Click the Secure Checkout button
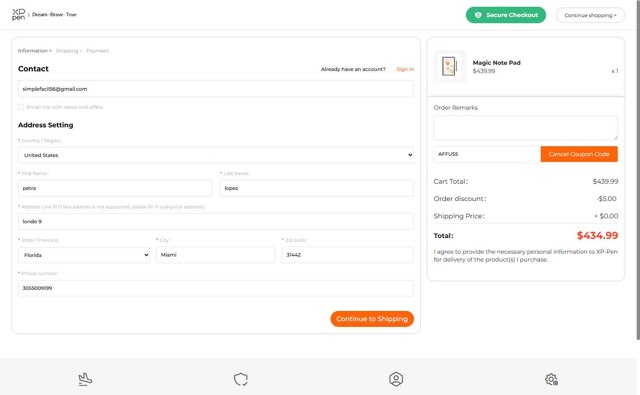 506,15
